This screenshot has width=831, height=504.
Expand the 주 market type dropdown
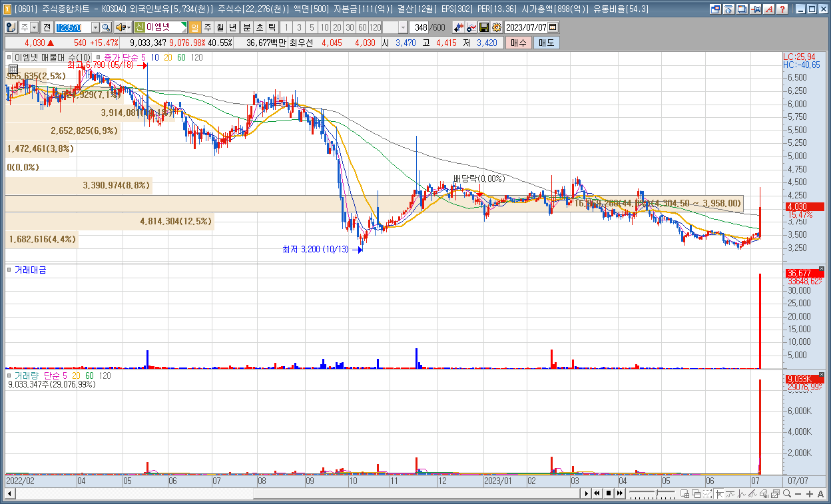coord(34,27)
